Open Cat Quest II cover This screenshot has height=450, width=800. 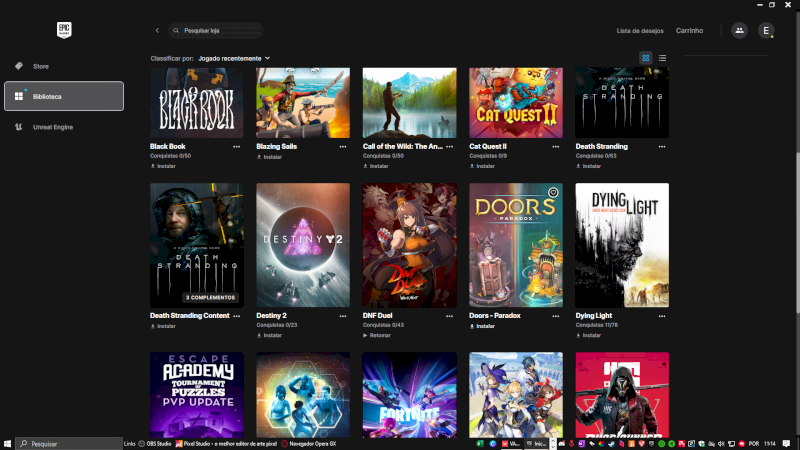click(516, 103)
